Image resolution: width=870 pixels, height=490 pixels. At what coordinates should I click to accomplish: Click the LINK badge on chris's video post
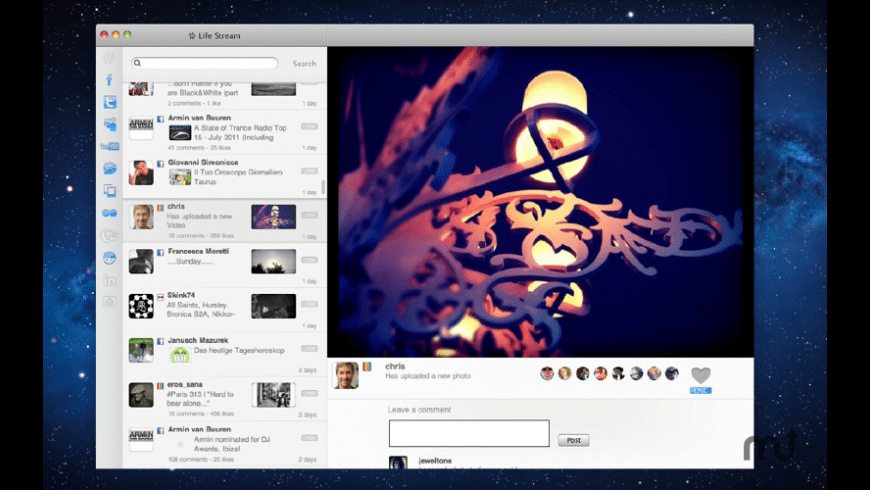click(310, 215)
